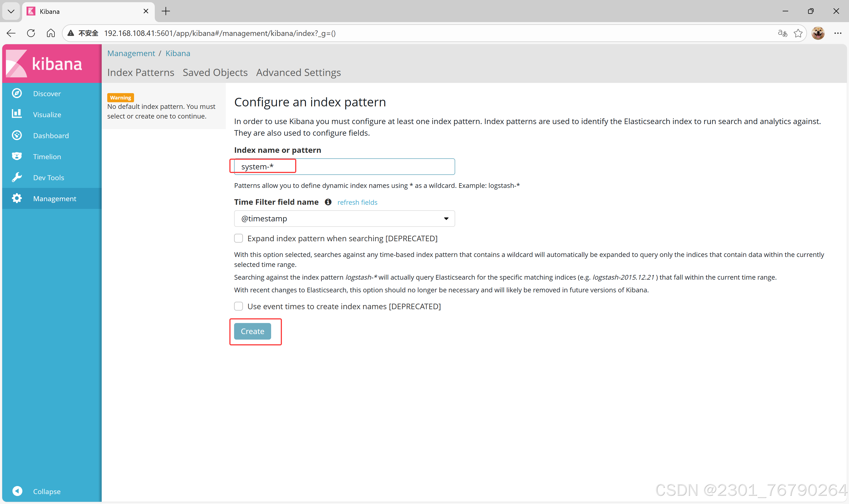849x504 pixels.
Task: Select the Kibana browser tab
Action: coord(88,12)
